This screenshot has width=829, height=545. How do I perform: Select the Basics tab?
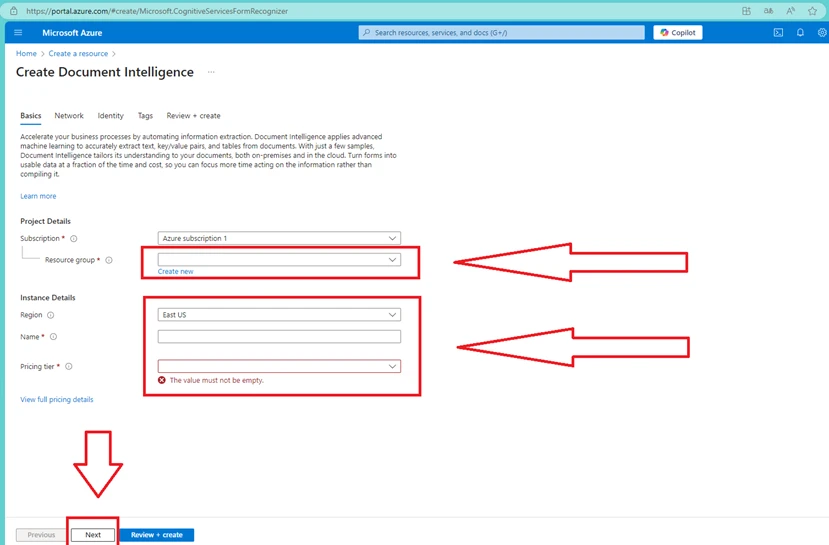[x=31, y=116]
